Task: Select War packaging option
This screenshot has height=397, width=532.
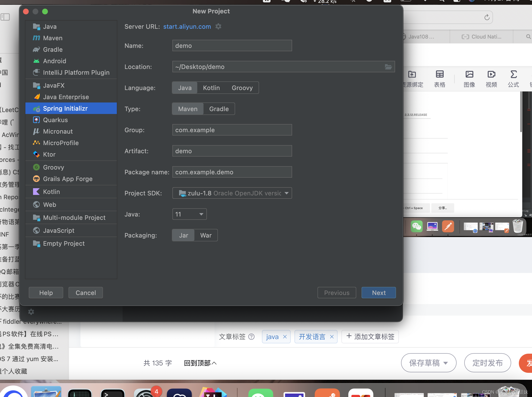Action: [206, 235]
